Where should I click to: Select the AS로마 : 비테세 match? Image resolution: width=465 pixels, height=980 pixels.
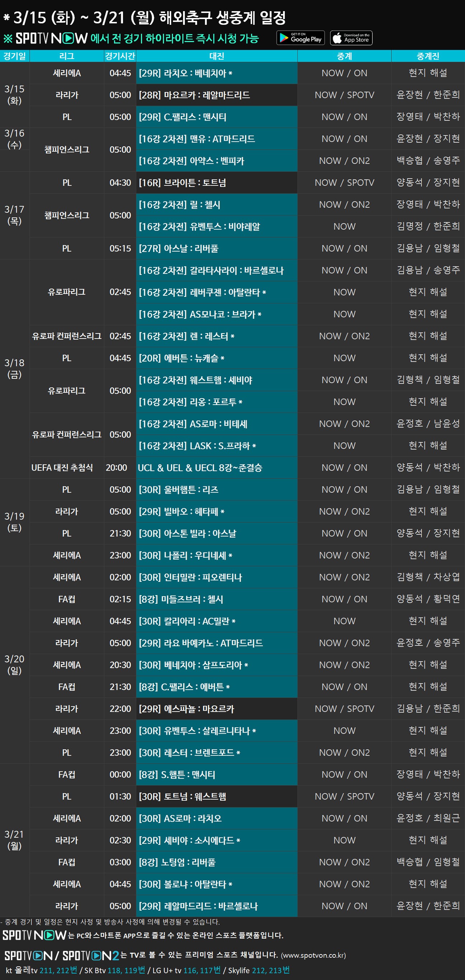tap(217, 424)
